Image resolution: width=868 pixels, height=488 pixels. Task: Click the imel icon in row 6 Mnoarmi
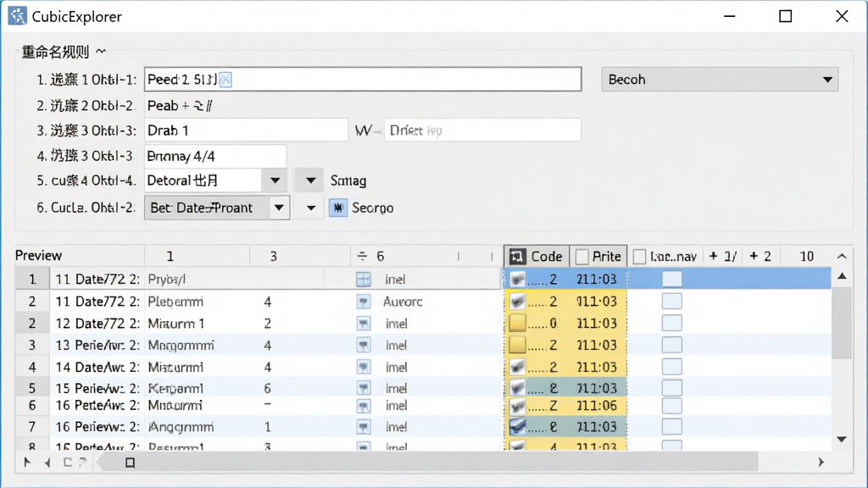[363, 406]
